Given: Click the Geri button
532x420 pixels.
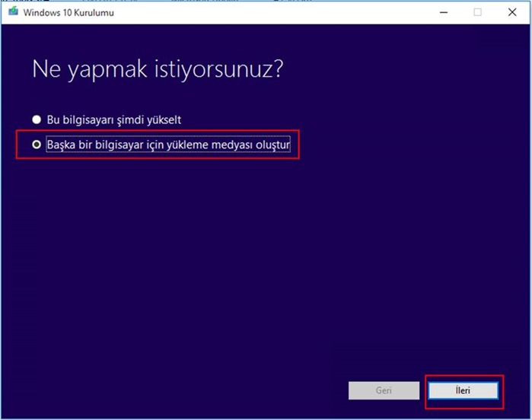Looking at the screenshot, I should point(384,390).
